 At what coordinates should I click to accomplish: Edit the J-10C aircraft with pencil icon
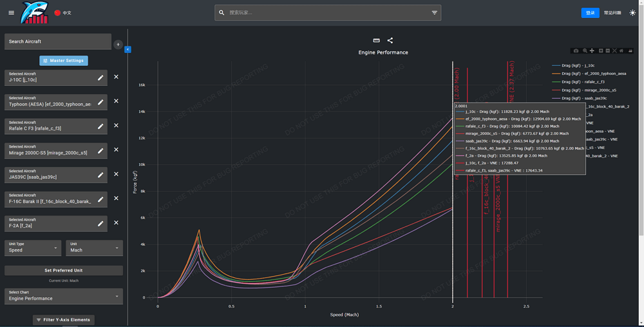coord(100,77)
